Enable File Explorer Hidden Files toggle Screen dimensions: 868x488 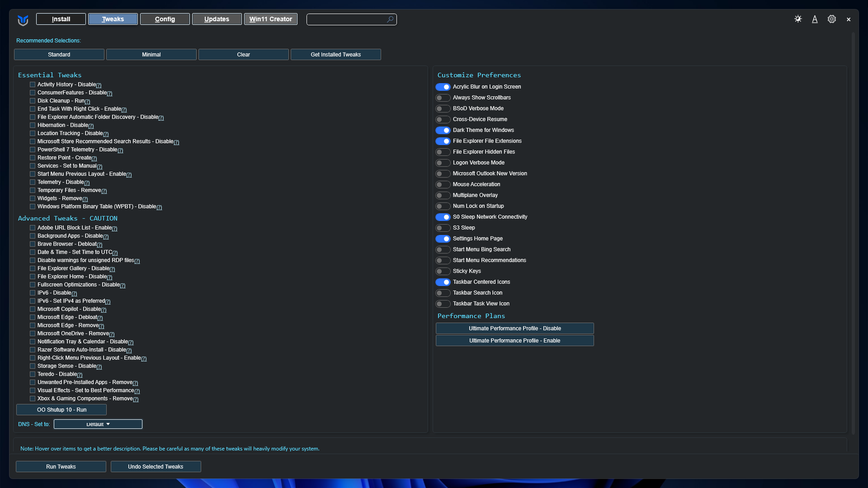443,152
